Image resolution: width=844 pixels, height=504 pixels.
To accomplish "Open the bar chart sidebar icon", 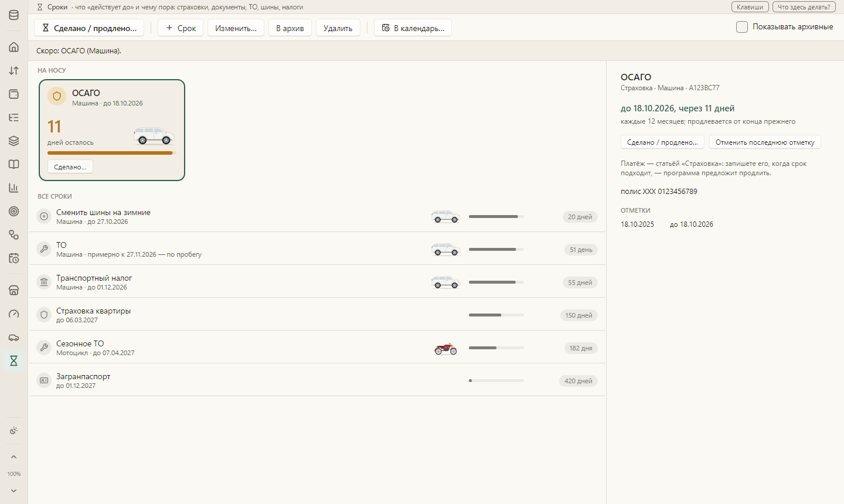I will click(x=14, y=188).
